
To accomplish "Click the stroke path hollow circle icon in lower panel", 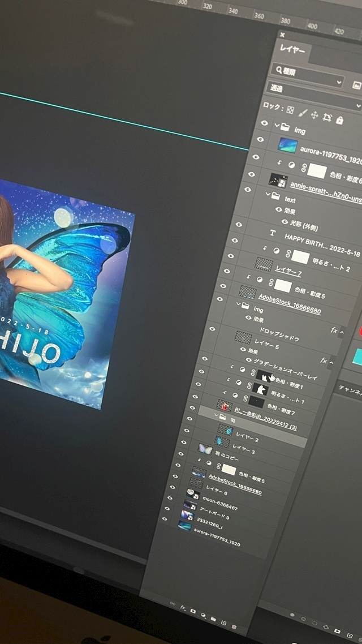I will pos(303,619).
